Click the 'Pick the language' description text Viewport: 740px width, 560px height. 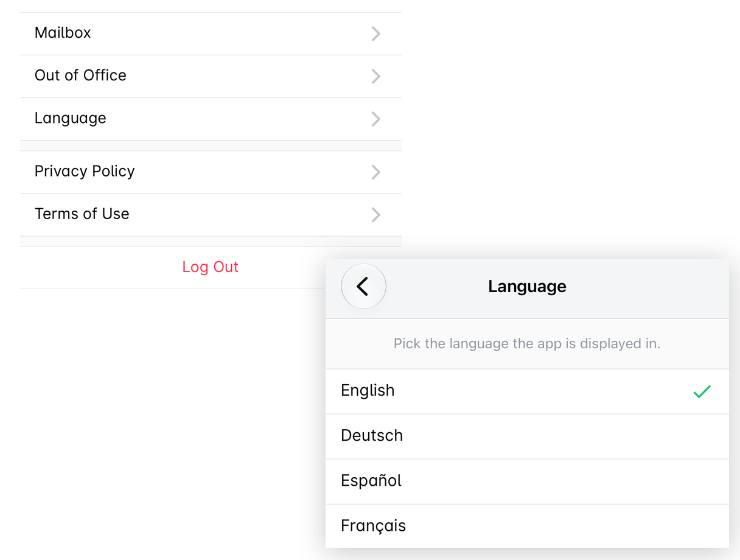(527, 343)
